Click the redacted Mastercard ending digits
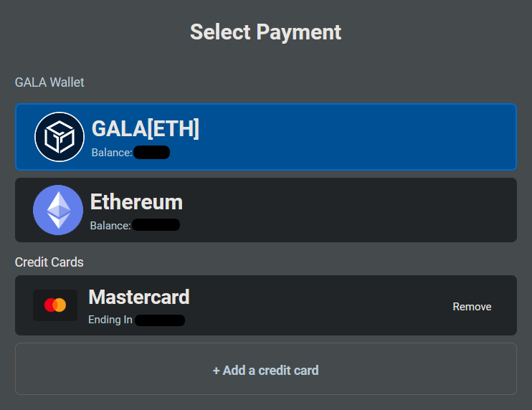Viewport: 532px width, 410px height. (x=160, y=320)
